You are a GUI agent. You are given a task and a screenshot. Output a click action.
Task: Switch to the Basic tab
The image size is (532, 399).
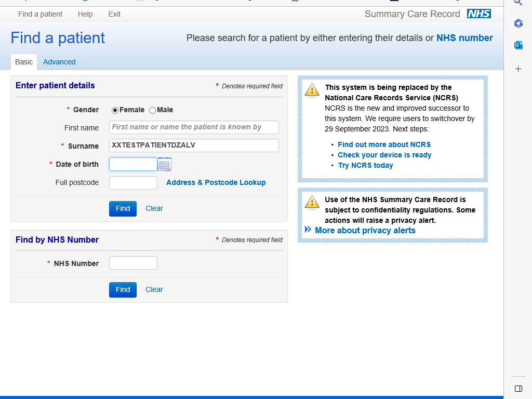24,62
